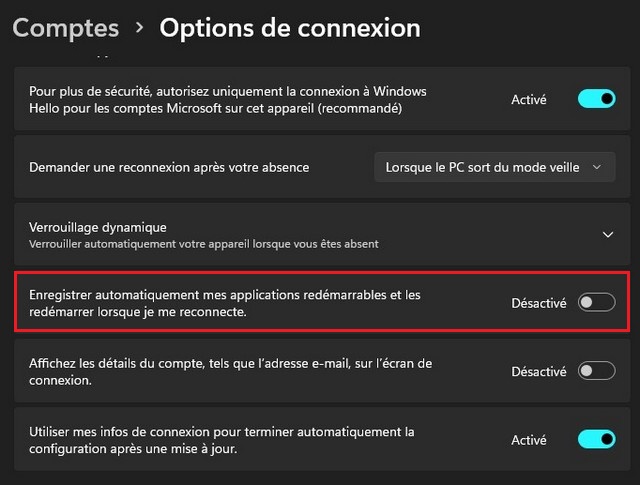This screenshot has height=485, width=640.
Task: Open the "Lorsque le PC sort du mode veille" dropdown
Action: point(494,167)
